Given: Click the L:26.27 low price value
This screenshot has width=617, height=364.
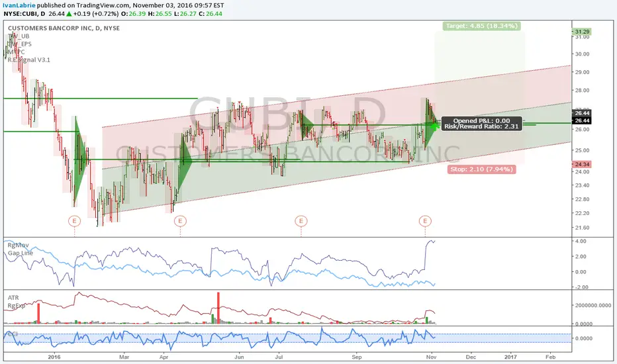Looking at the screenshot, I should coord(185,14).
